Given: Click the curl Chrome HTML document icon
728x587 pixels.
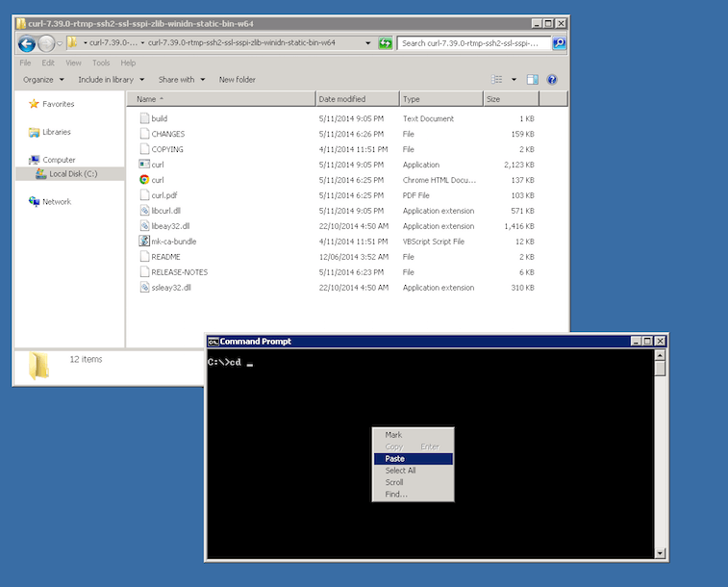Looking at the screenshot, I should point(144,180).
